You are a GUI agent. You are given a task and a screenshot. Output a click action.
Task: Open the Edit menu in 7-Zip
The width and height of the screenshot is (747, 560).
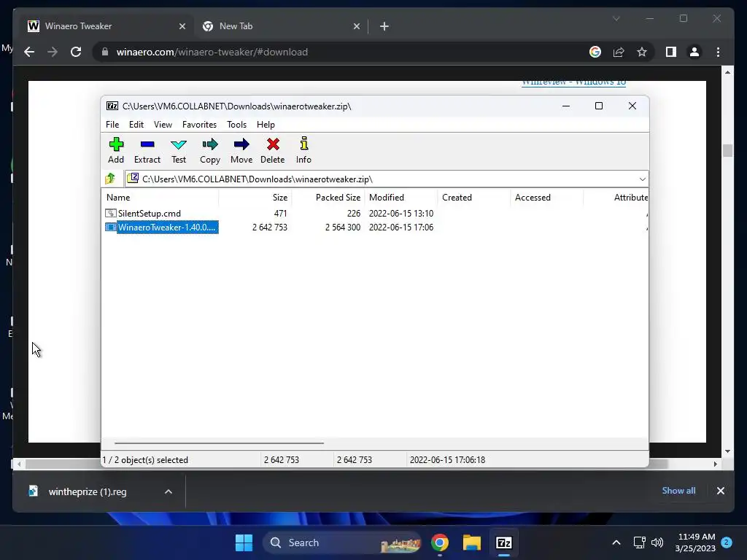click(x=136, y=124)
